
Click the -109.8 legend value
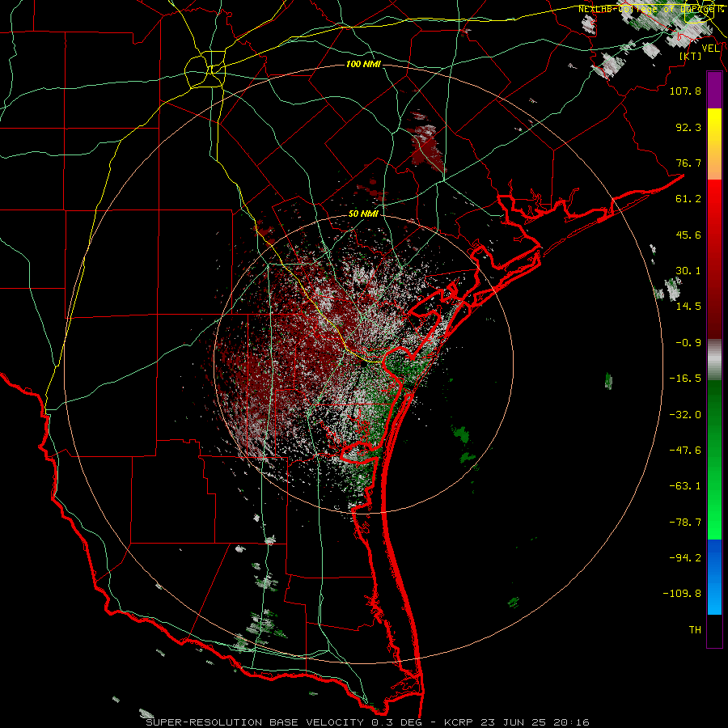pos(682,594)
